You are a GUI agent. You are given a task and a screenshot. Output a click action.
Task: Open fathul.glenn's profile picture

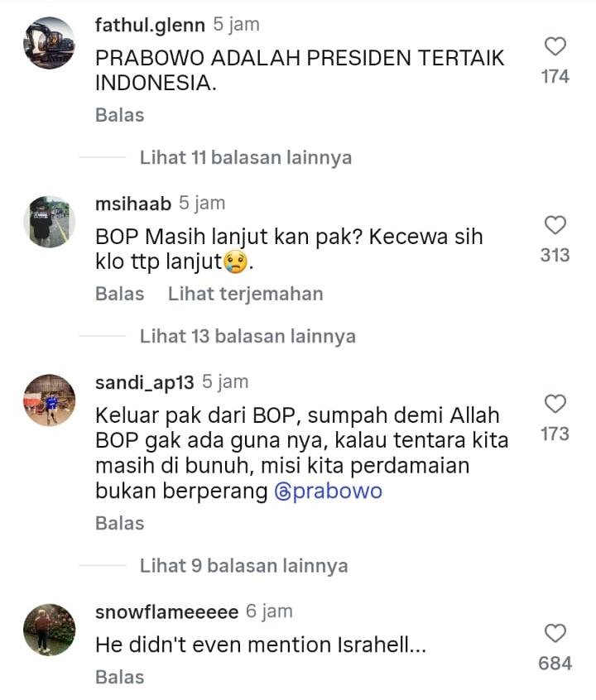click(49, 43)
